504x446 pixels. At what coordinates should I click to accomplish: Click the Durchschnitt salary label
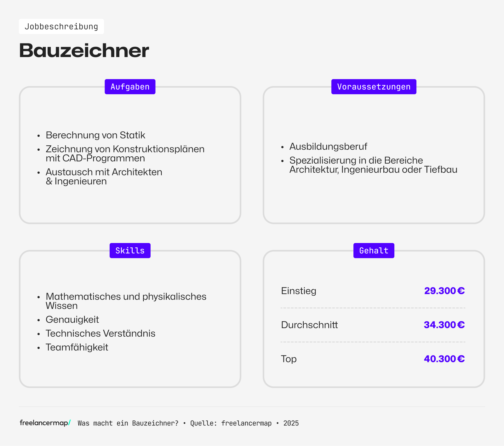pyautogui.click(x=309, y=325)
